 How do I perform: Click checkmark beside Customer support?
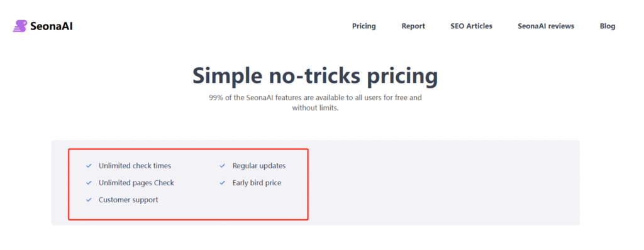coord(88,200)
